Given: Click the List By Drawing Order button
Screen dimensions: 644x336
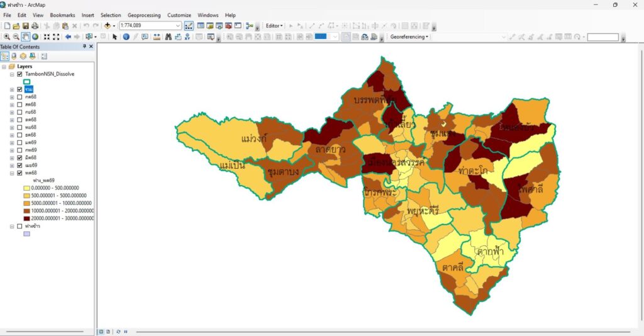Looking at the screenshot, I should pos(5,56).
